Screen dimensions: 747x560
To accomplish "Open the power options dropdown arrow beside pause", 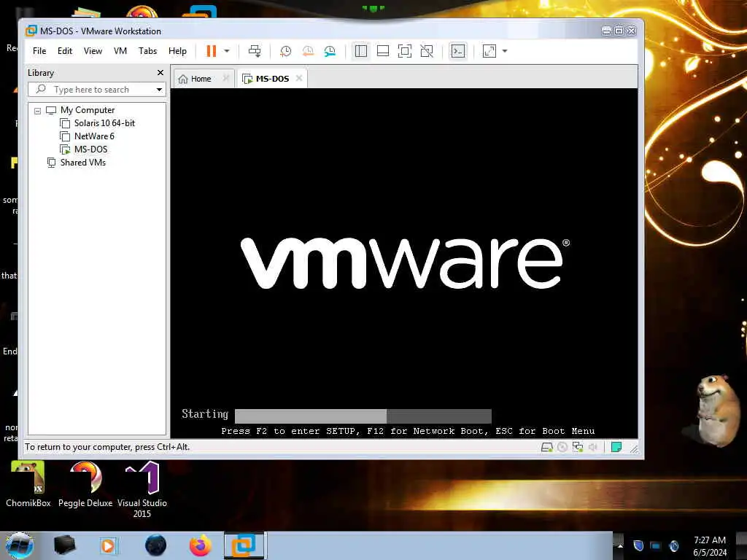I will (227, 51).
